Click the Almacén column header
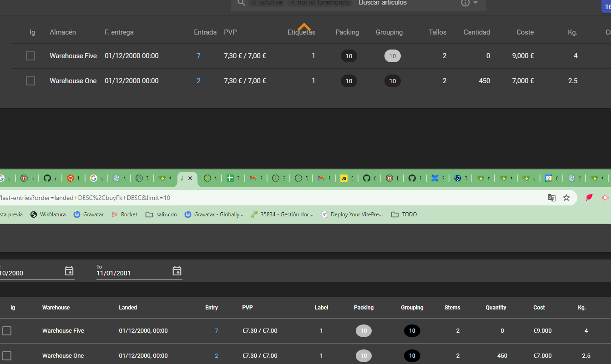 click(x=63, y=32)
